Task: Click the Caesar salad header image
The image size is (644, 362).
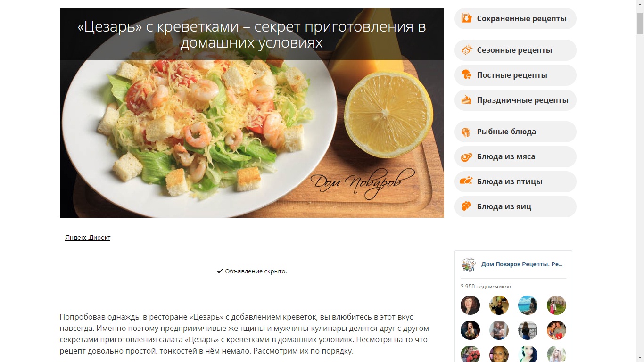Action: (252, 113)
